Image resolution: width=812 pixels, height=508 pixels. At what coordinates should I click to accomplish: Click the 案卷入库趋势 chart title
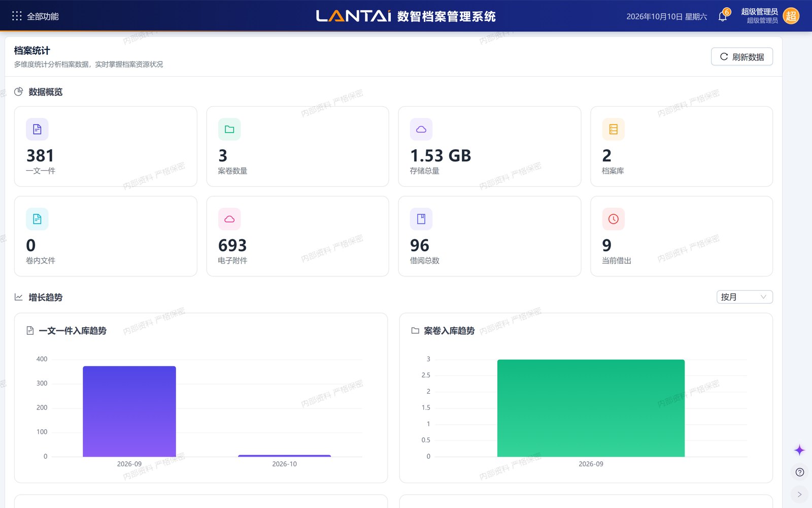(449, 331)
